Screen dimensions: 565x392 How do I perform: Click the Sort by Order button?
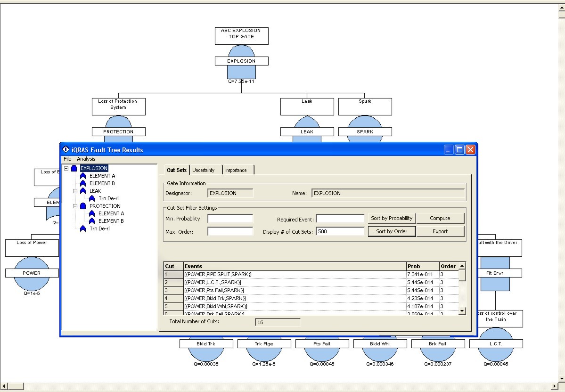(x=392, y=231)
